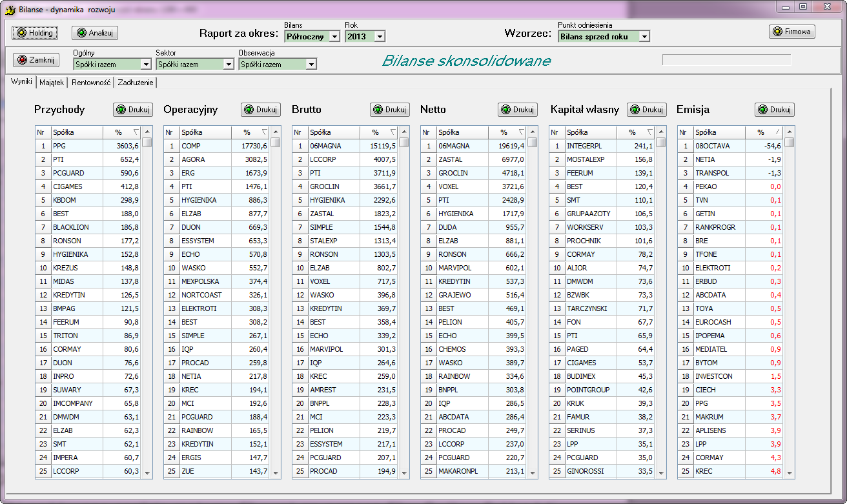Expand the Punkt odniesienia dropdown
The height and width of the screenshot is (504, 847).
644,37
